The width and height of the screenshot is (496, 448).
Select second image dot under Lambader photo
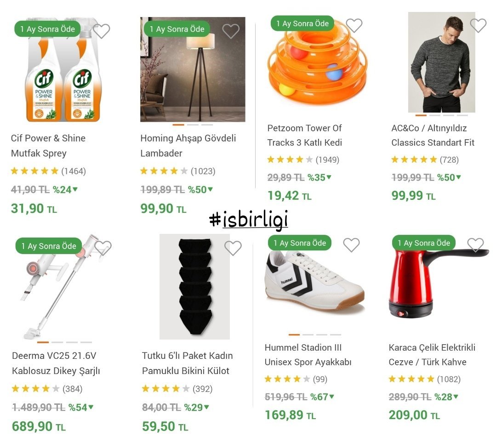point(193,125)
